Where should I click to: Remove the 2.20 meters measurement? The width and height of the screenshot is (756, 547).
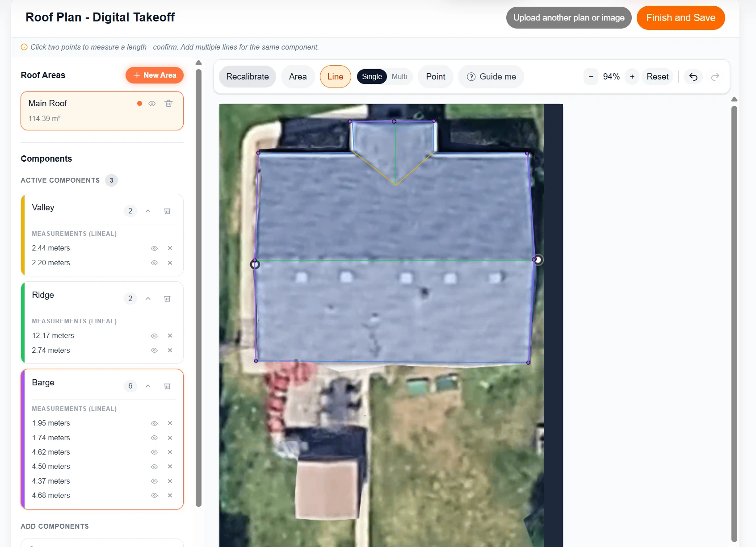tap(170, 263)
